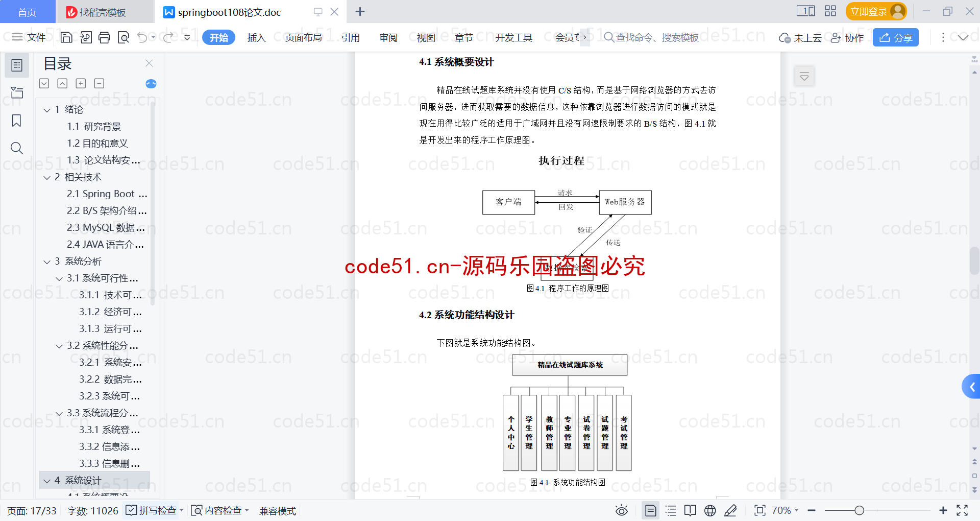Collapse the 2 相关技术 outline node
The height and width of the screenshot is (521, 980).
(47, 177)
